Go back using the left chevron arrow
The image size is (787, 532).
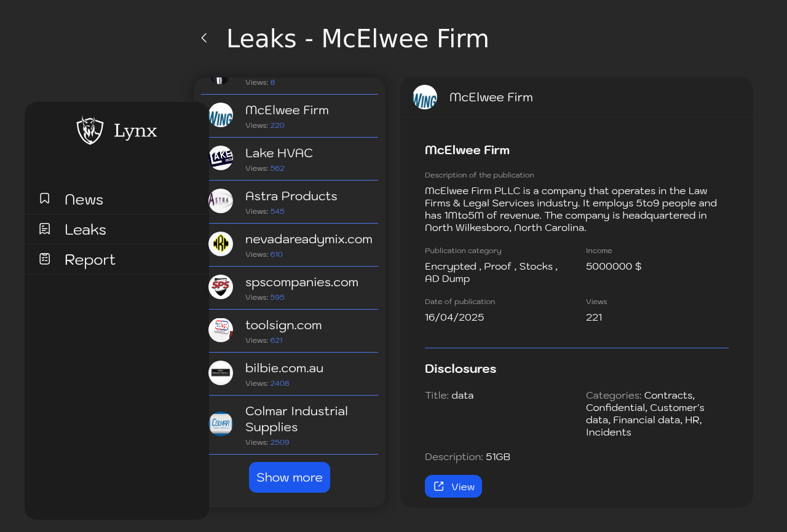[x=204, y=38]
